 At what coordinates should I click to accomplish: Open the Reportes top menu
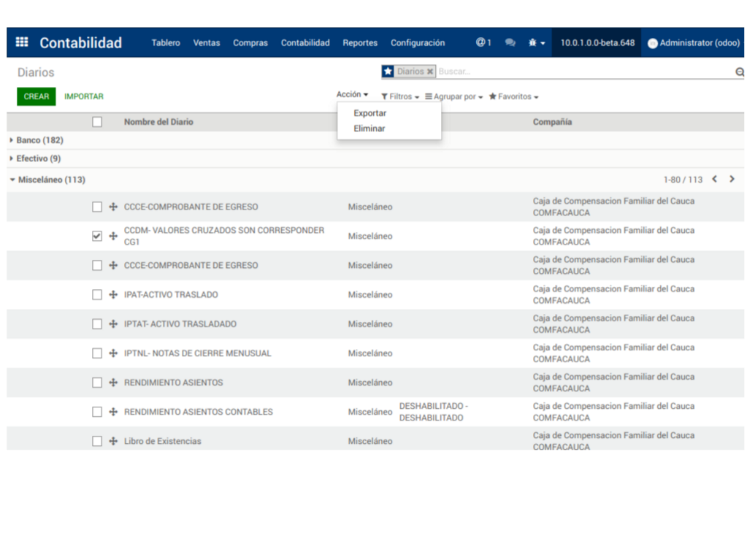point(360,43)
